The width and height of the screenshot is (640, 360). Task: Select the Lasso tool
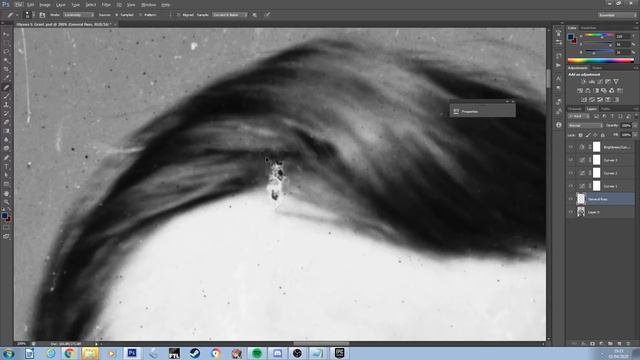[7, 51]
